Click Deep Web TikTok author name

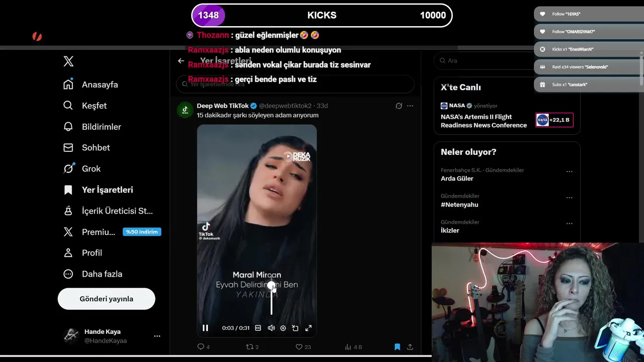click(x=222, y=106)
